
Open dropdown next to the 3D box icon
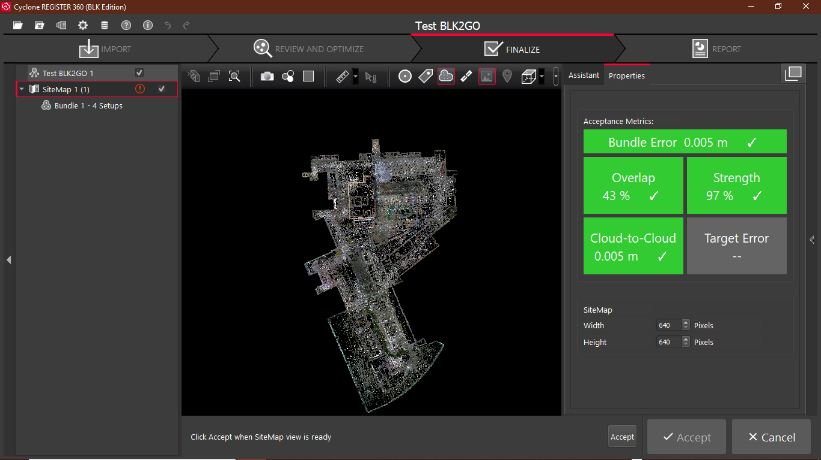(541, 76)
